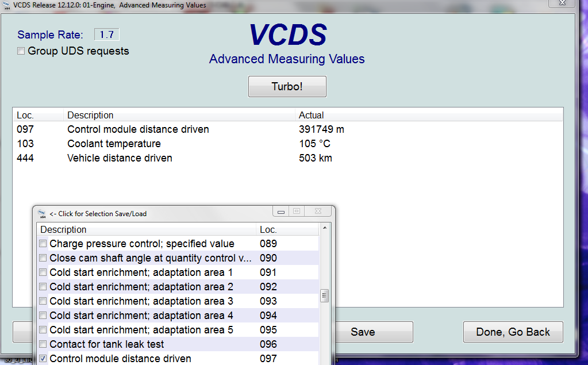Click Loc. column header in selection popup
The height and width of the screenshot is (365, 588).
click(x=287, y=229)
